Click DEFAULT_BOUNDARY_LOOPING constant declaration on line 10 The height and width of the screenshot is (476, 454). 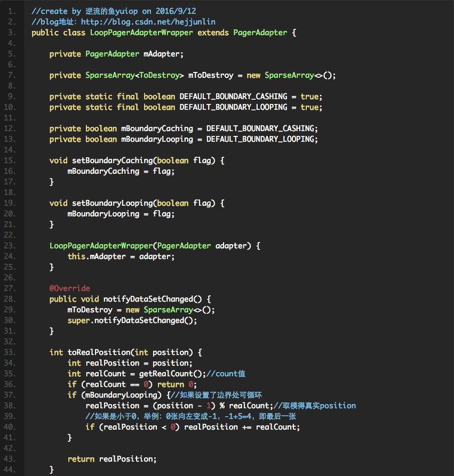click(233, 107)
